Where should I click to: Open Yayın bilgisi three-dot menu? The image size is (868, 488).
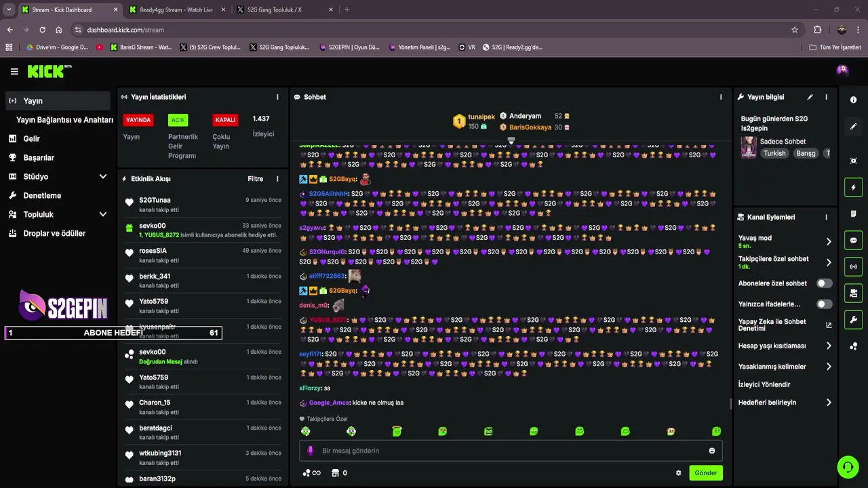coord(826,97)
